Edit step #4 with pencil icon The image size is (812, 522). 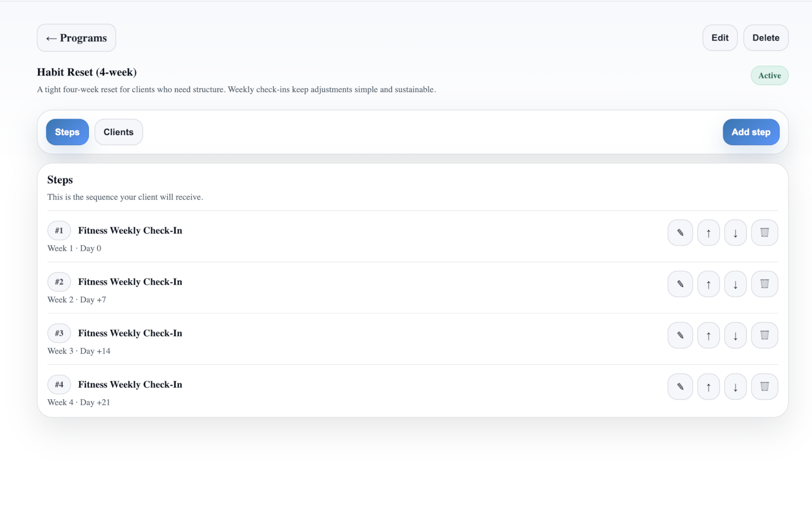click(680, 387)
